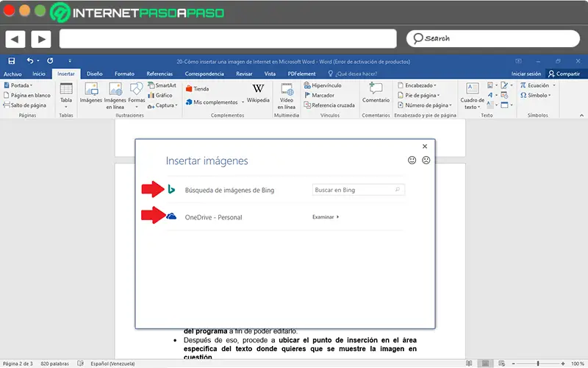This screenshot has height=368, width=588.
Task: Click the zoom slider handle
Action: tap(538, 363)
